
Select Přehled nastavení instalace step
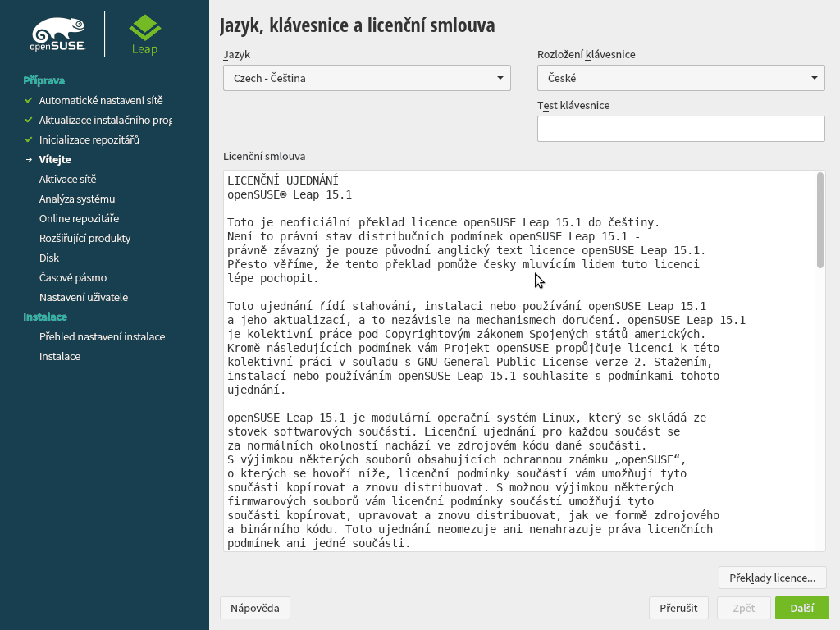102,336
